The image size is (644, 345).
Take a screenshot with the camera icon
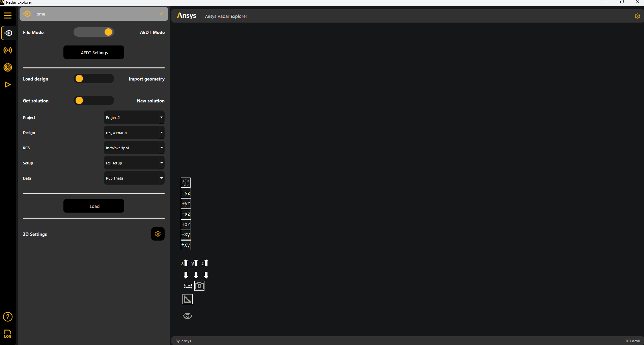199,286
